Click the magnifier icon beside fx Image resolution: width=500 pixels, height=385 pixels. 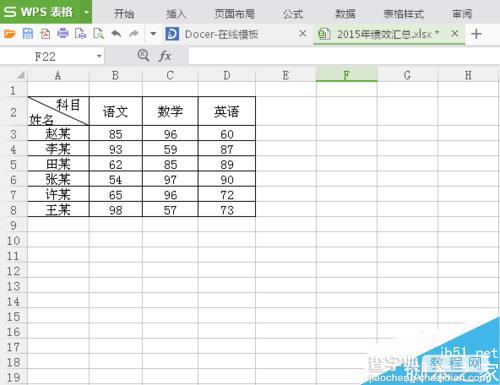coord(143,55)
